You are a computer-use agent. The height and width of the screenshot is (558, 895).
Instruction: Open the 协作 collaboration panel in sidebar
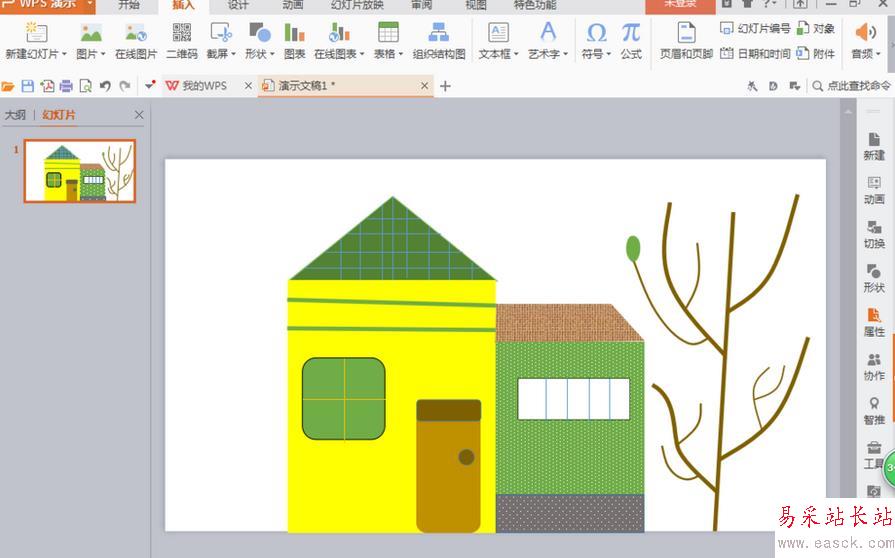point(874,367)
